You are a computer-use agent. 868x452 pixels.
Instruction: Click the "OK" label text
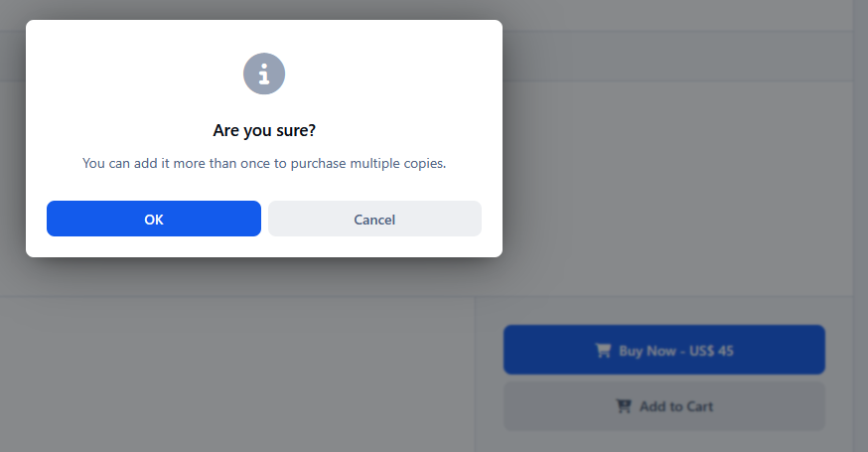154,220
